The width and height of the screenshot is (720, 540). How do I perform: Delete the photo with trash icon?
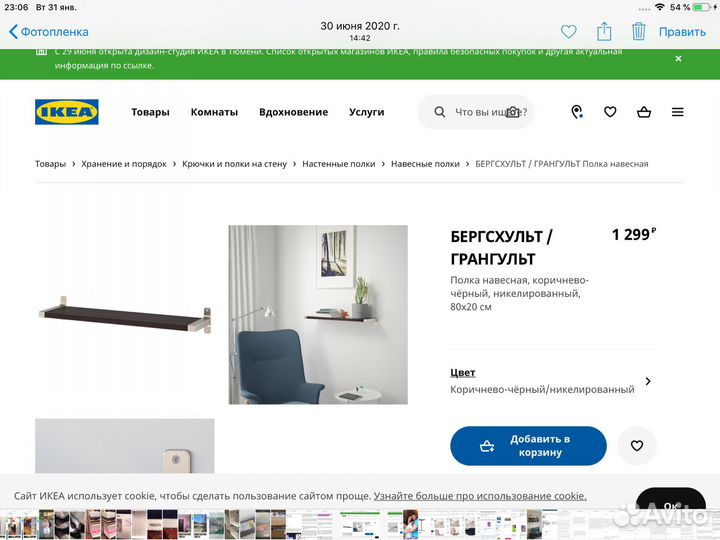coord(638,31)
